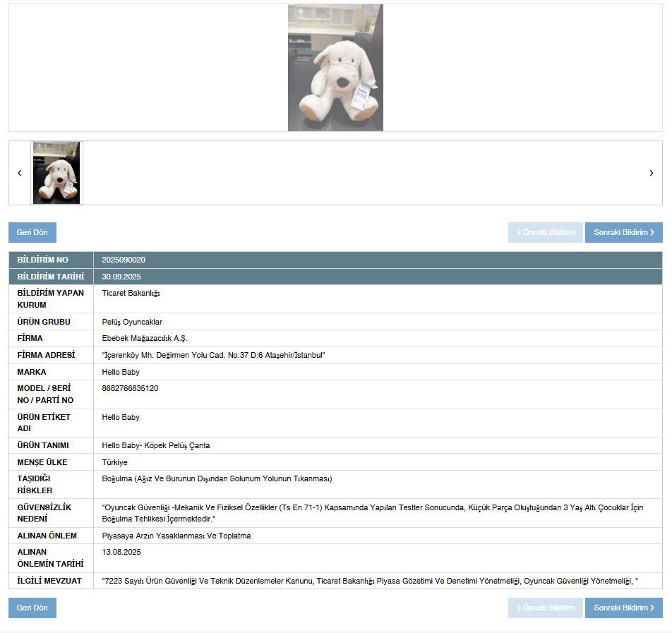Go to Sonraki Bildirim below the table
672x633 pixels.
coord(623,608)
